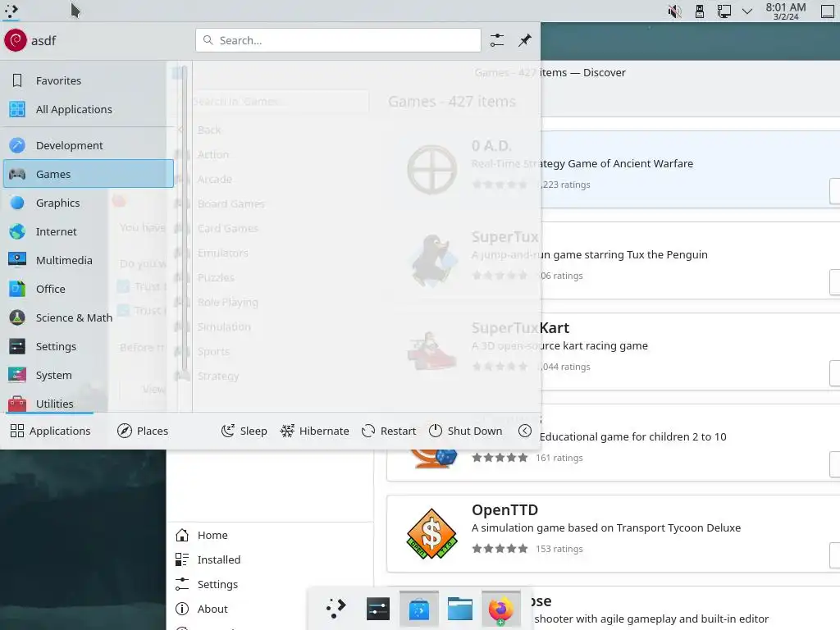Click the removable device tray icon
Screen dimensions: 840x630
[x=699, y=11]
